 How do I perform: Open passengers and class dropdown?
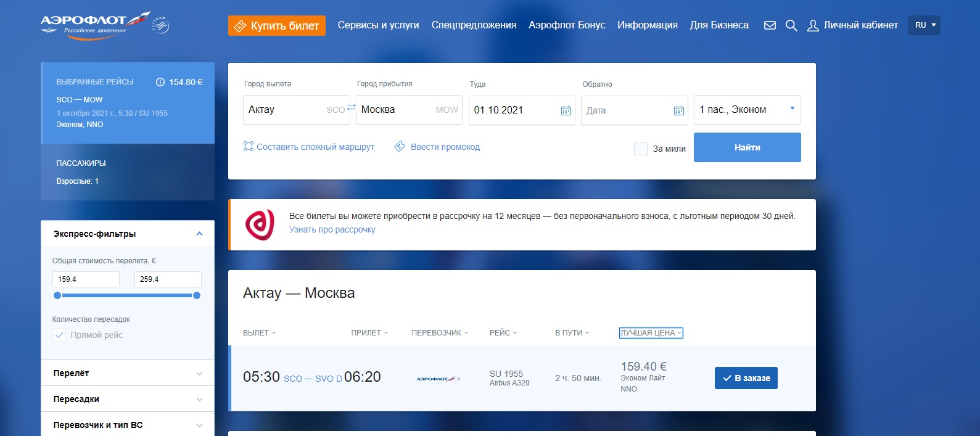coord(747,110)
